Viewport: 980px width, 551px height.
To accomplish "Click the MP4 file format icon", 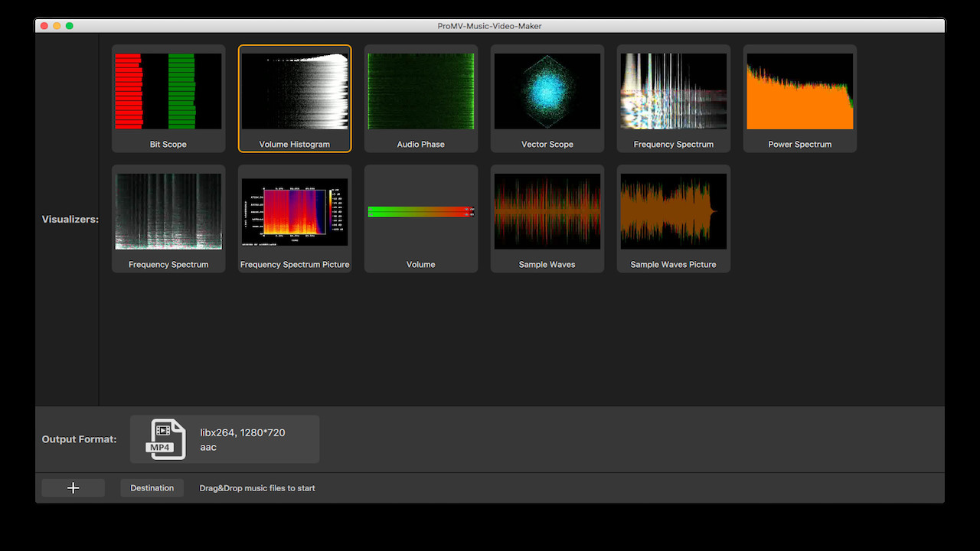I will click(167, 439).
